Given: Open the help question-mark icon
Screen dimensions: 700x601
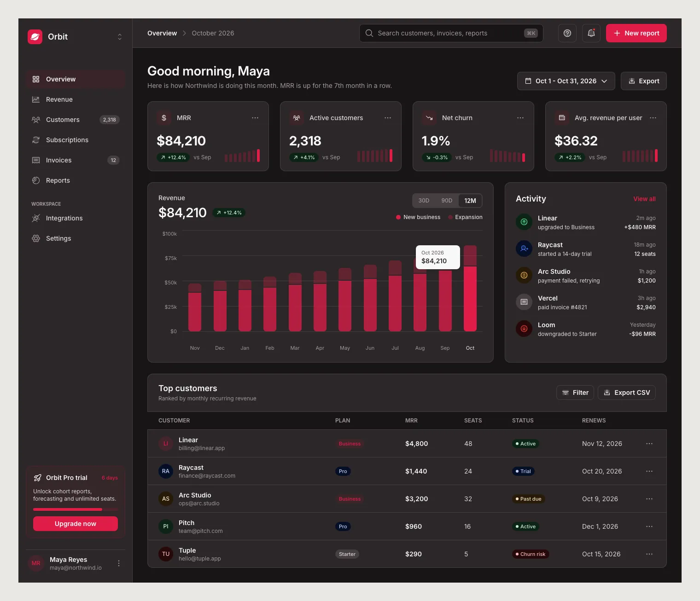Looking at the screenshot, I should pyautogui.click(x=567, y=33).
